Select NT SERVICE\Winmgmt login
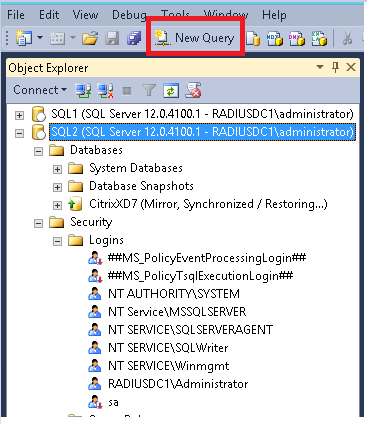This screenshot has width=367, height=424. pyautogui.click(x=168, y=366)
